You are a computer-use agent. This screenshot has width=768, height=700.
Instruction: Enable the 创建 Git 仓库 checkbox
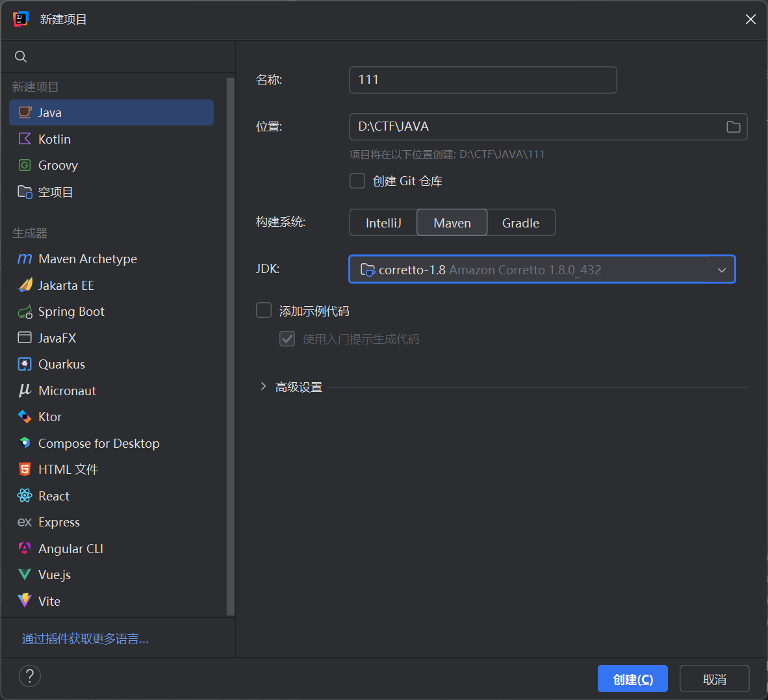(x=357, y=181)
